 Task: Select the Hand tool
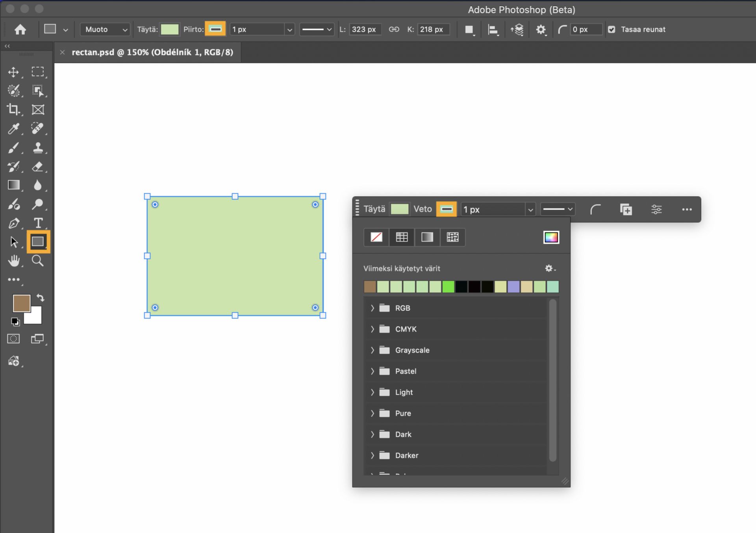pos(14,261)
